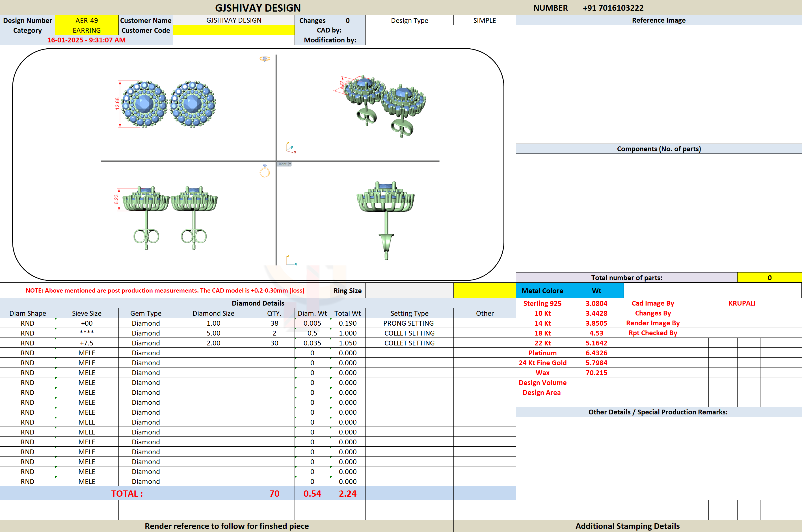Image resolution: width=802 pixels, height=532 pixels.
Task: Click the top-view ring viewport icon
Action: point(265,59)
